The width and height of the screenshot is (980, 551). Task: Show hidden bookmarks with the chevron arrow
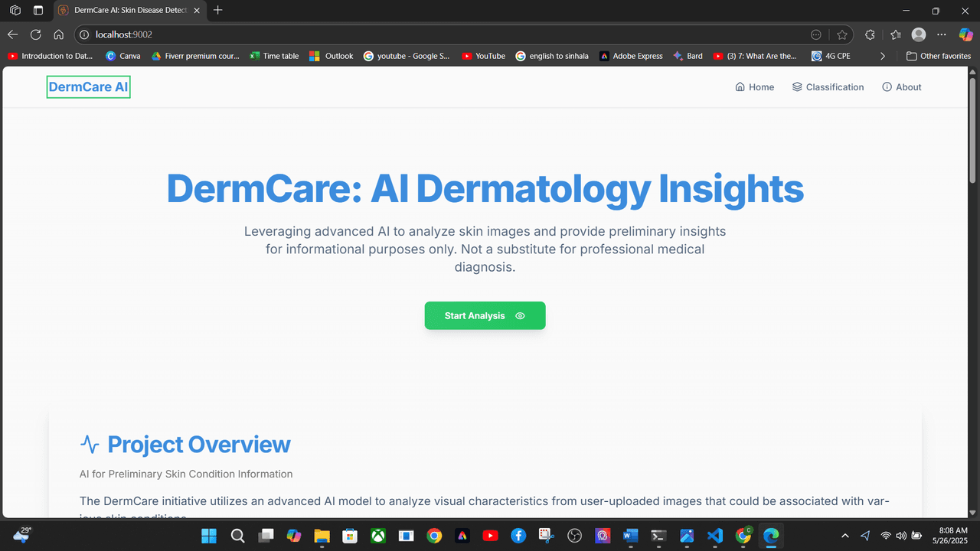(x=882, y=55)
